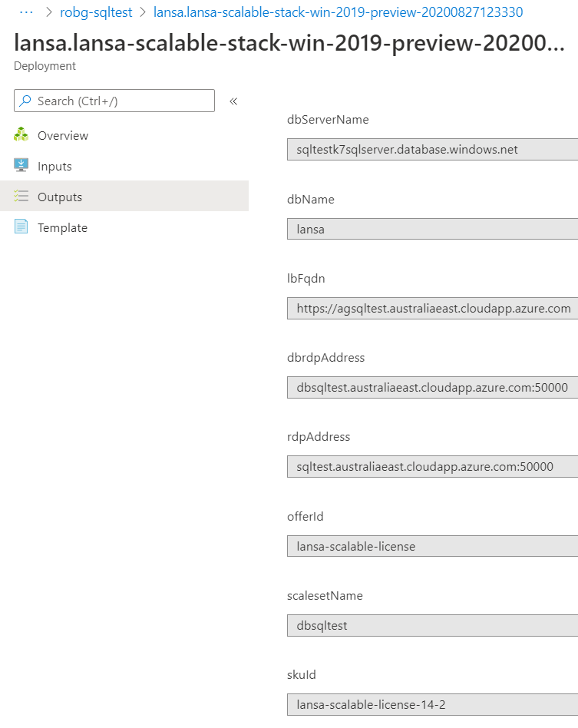Collapse the sidebar with double-chevron
578x728 pixels.
(233, 101)
